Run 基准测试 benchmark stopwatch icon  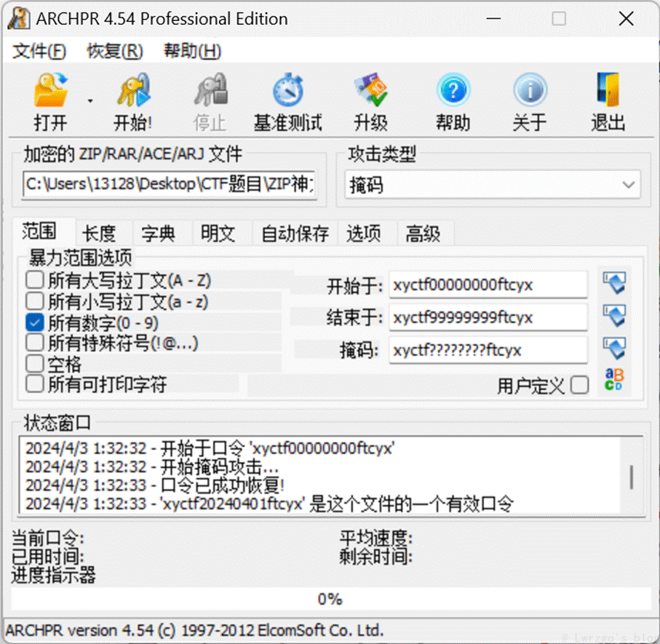point(288,90)
